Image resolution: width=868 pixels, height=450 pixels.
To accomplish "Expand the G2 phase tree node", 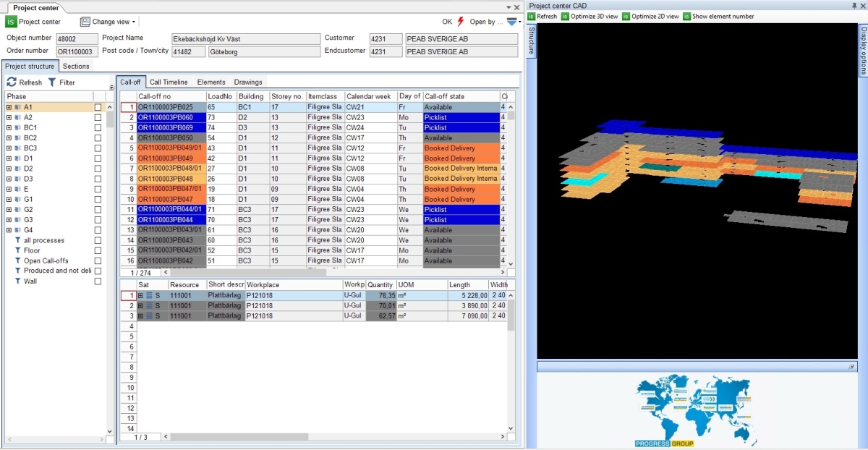I will 9,209.
